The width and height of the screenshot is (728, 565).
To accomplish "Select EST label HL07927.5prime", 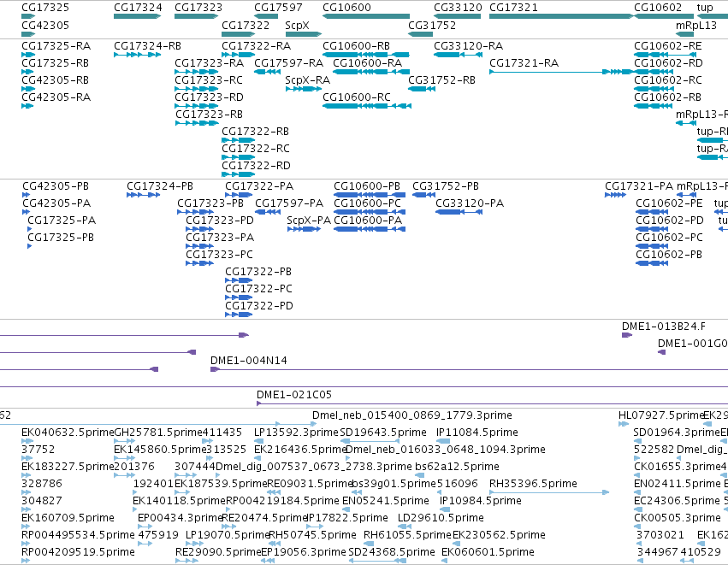I will click(661, 415).
